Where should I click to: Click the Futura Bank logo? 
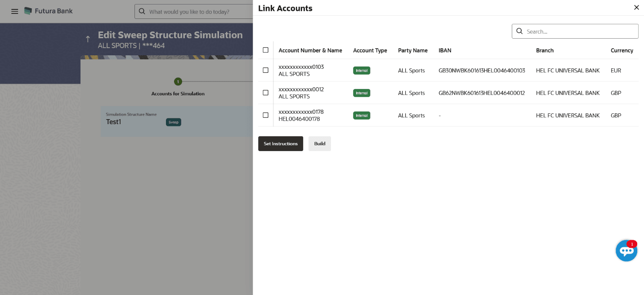tap(49, 11)
